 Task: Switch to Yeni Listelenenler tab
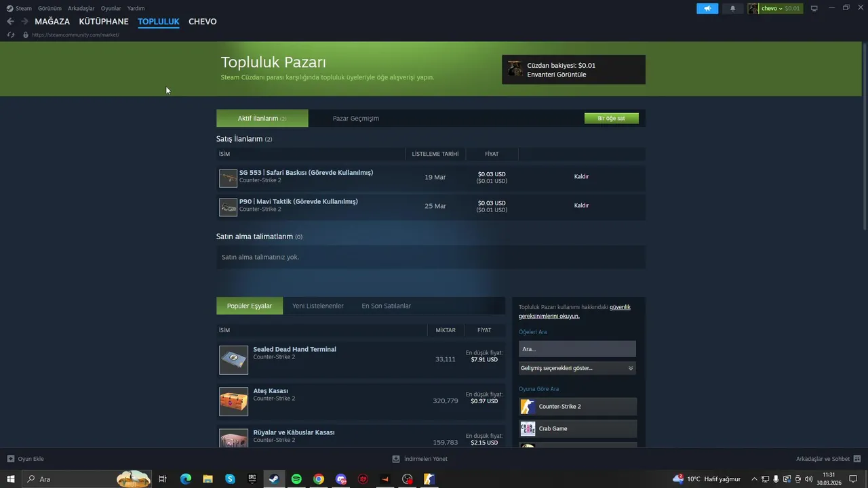point(318,306)
